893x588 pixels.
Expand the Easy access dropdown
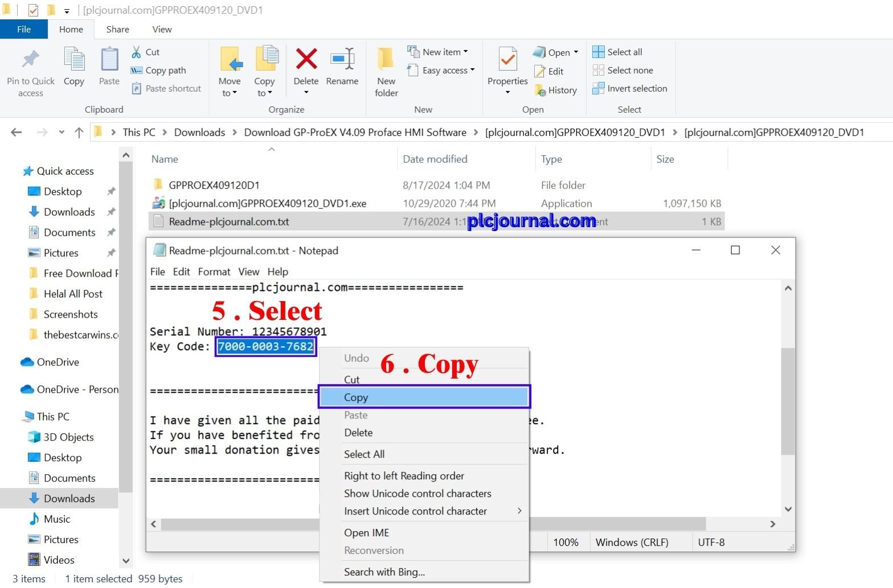tap(472, 70)
